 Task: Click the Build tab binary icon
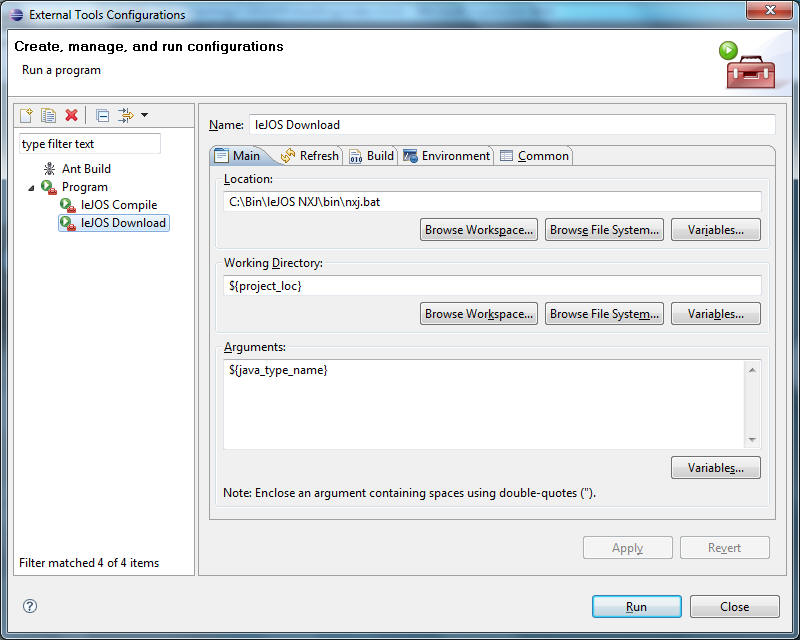[x=356, y=156]
